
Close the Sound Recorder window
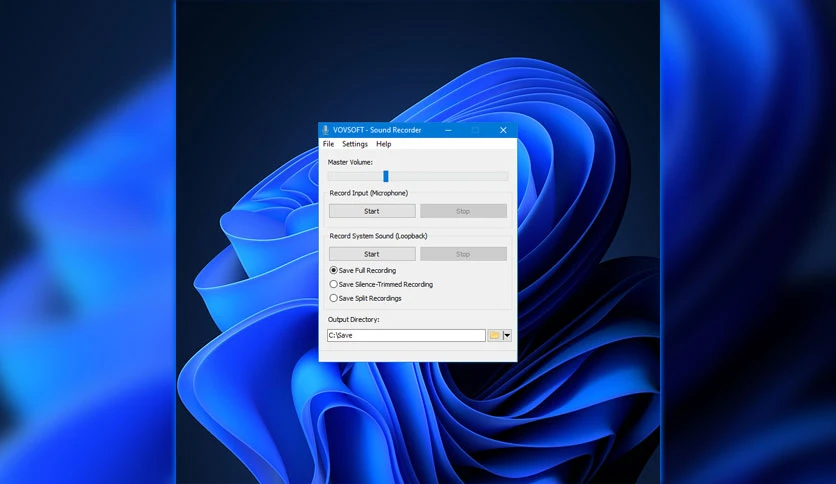503,130
